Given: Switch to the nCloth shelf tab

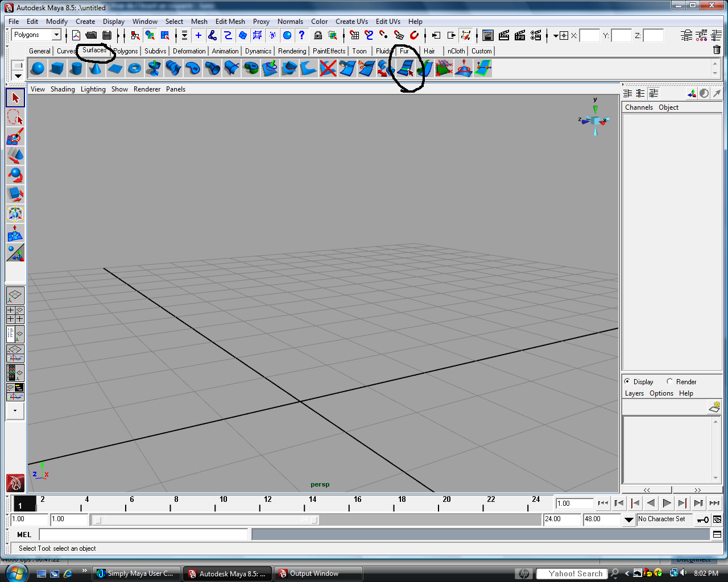Looking at the screenshot, I should pos(456,51).
